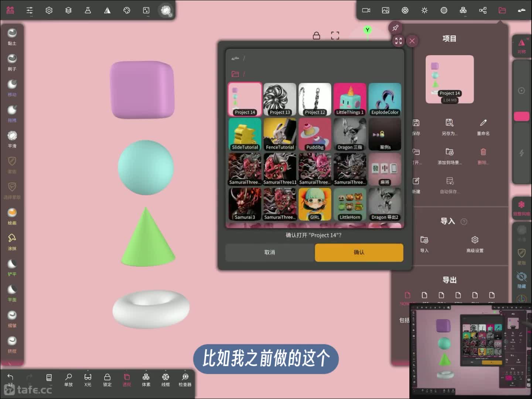Viewport: 532px width, 399px height.
Task: Click the 删除 delete trash button
Action: pos(483,156)
